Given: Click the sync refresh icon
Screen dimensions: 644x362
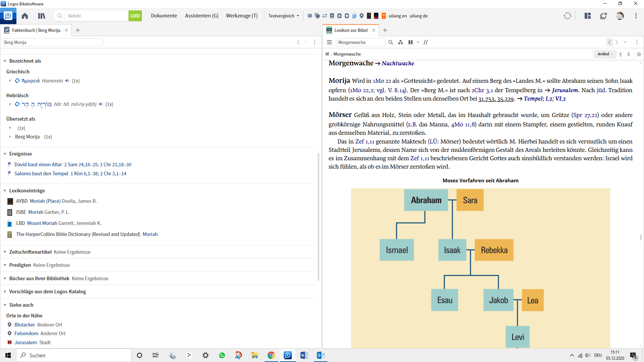Looking at the screenshot, I should pyautogui.click(x=567, y=16).
